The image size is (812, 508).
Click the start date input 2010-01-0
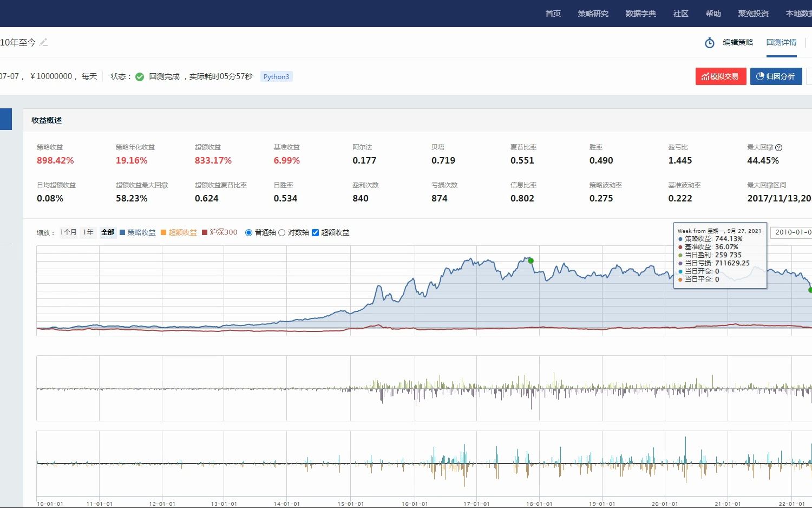click(791, 232)
